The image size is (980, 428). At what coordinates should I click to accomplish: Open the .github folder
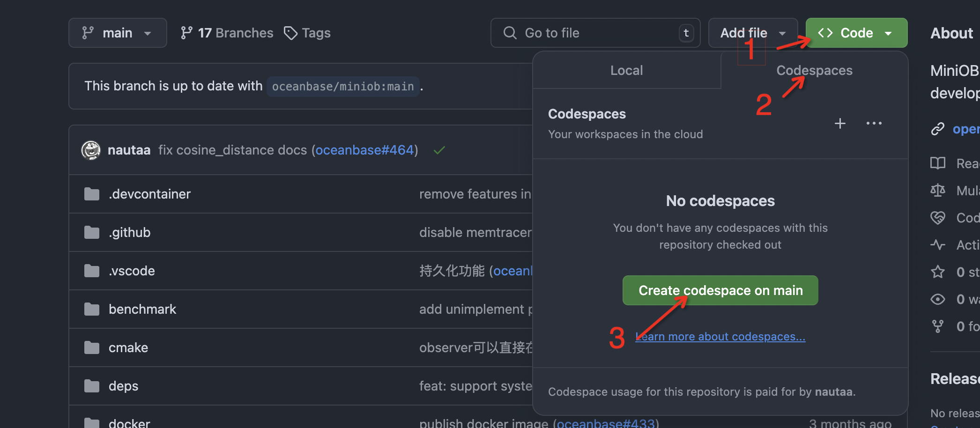[x=130, y=232]
